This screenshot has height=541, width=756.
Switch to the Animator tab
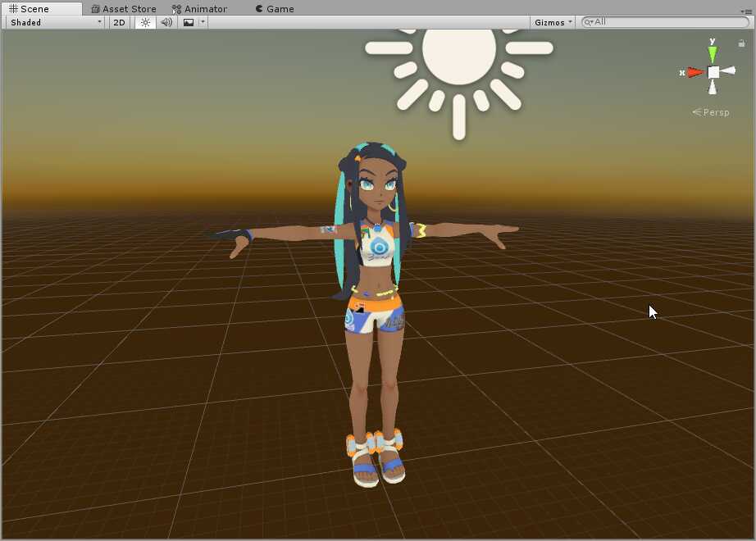coord(200,9)
